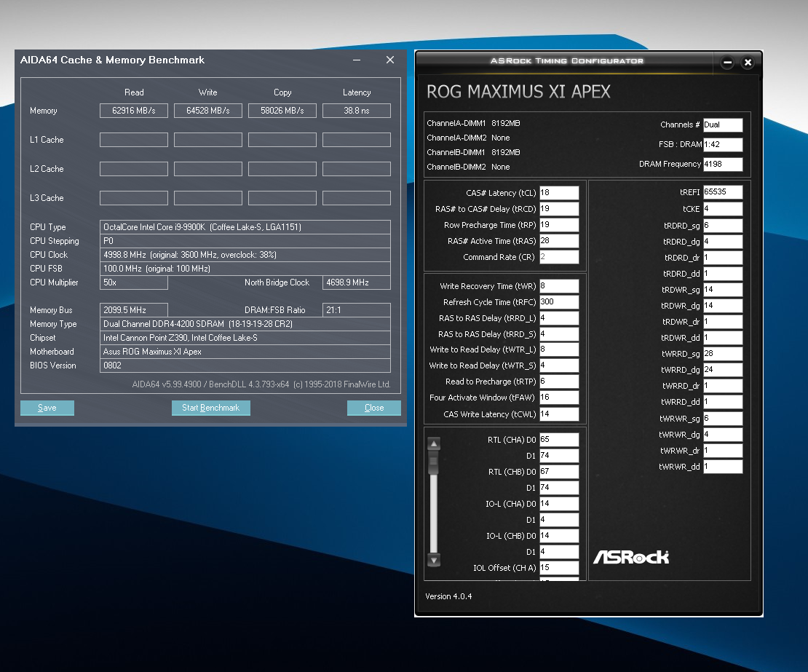Click scroll up arrow in RTL list
The height and width of the screenshot is (672, 808).
click(434, 443)
